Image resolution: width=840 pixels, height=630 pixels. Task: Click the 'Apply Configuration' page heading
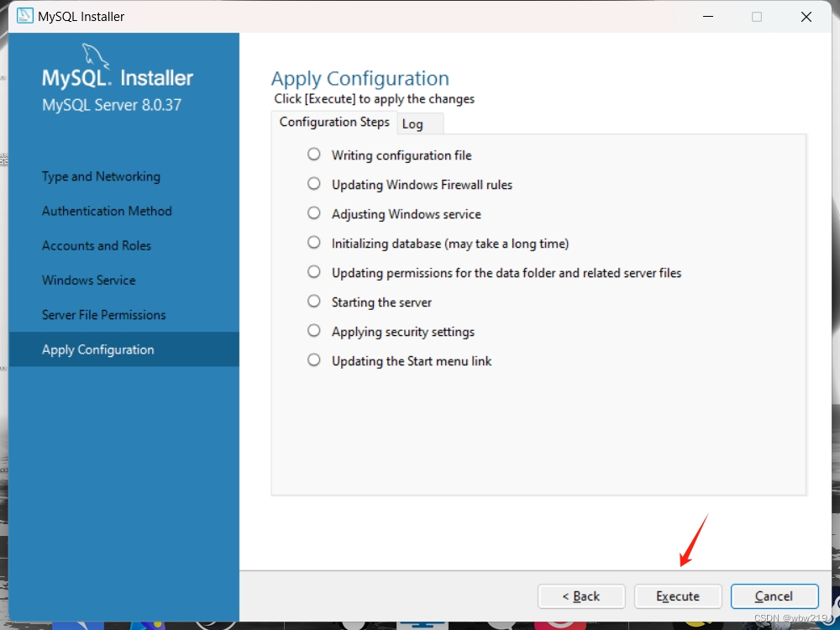coord(360,79)
